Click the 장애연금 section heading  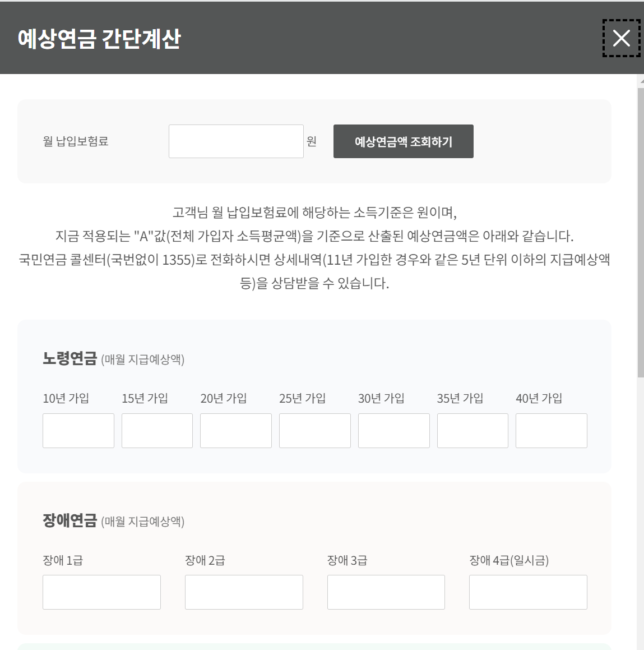[70, 520]
